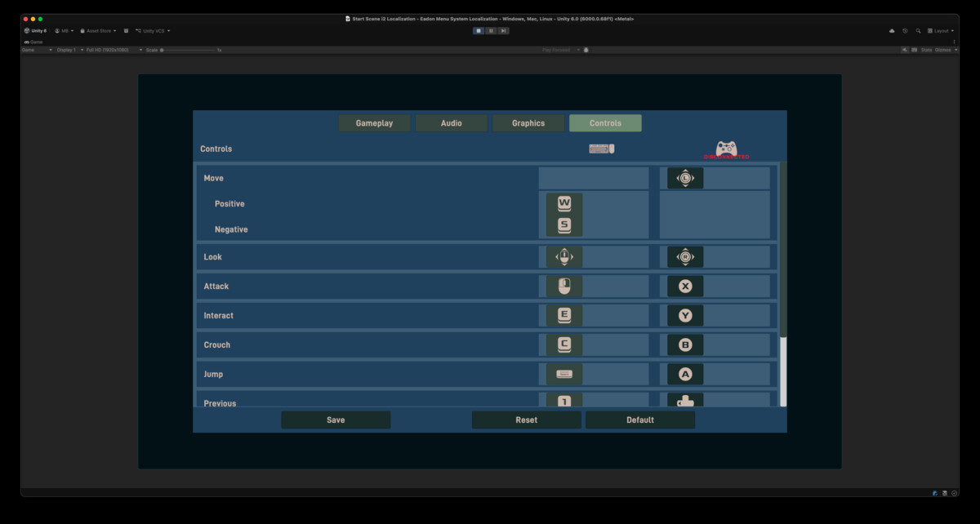980x524 pixels.
Task: Click the X button binding for Attack
Action: (x=684, y=286)
